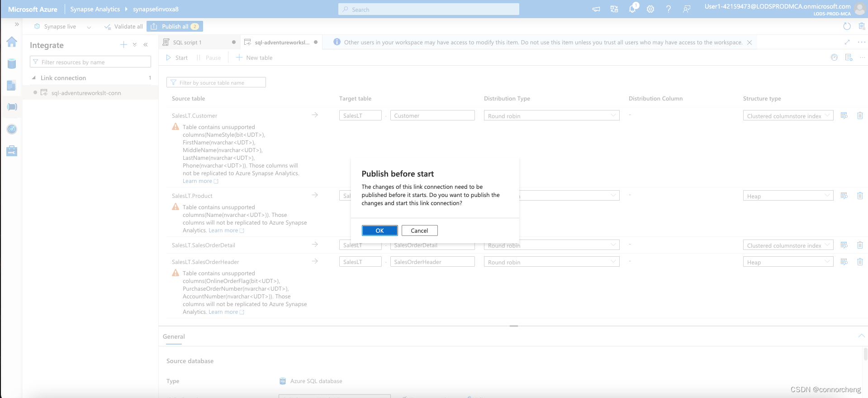The image size is (868, 398).
Task: Open the help question mark icon
Action: [x=669, y=9]
